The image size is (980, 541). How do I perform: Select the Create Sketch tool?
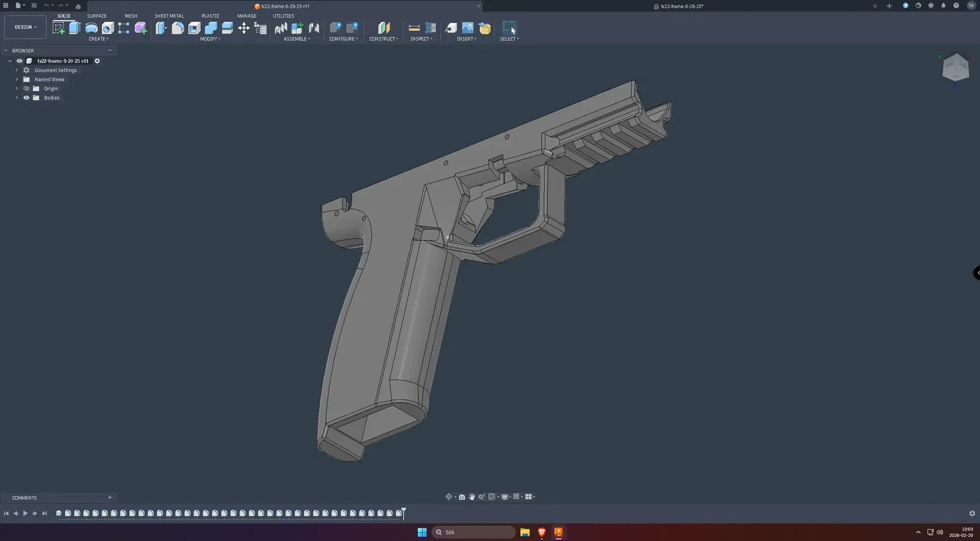[x=59, y=28]
